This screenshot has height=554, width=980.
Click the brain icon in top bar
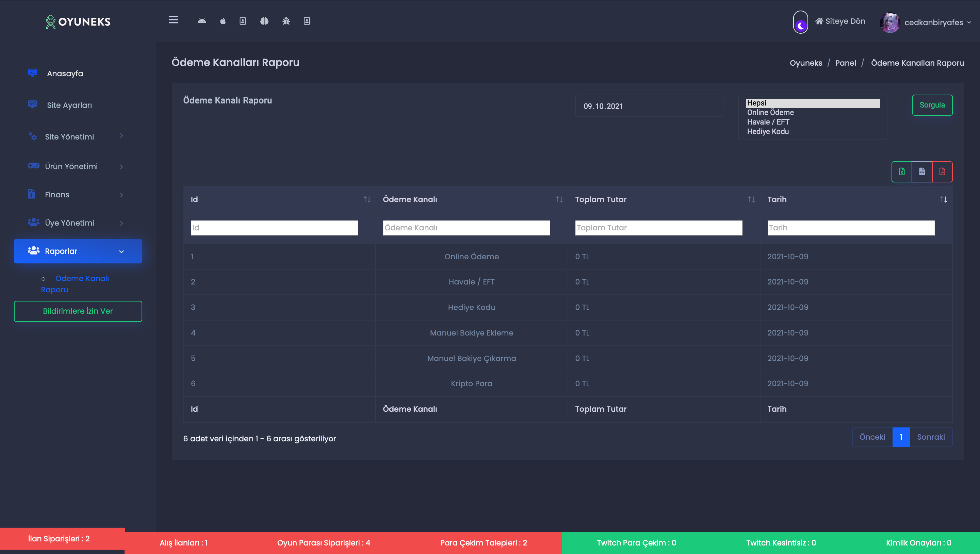264,21
